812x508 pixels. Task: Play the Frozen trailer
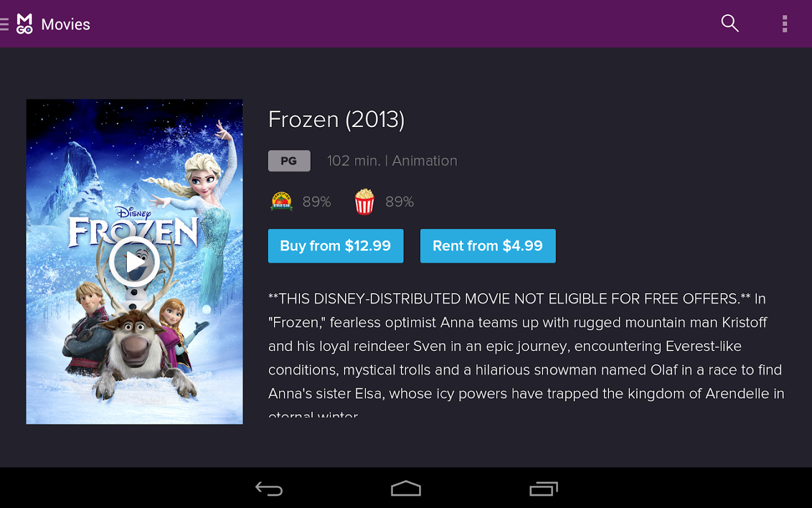click(x=134, y=262)
